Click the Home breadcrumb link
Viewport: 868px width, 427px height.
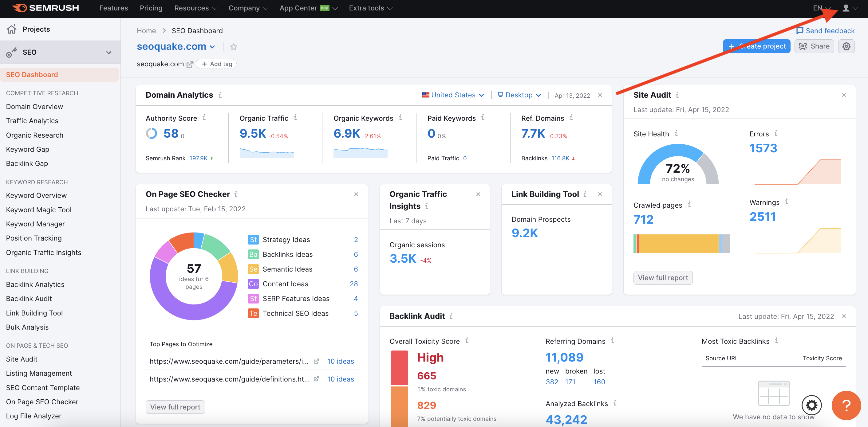point(146,31)
